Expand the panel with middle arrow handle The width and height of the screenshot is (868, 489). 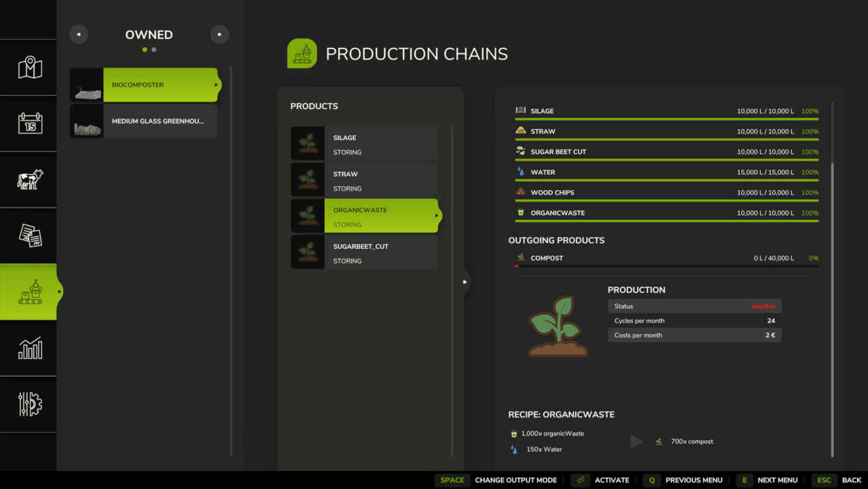465,282
